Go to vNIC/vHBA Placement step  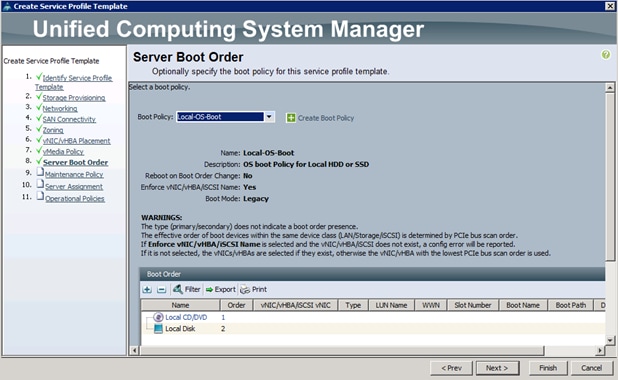tap(76, 141)
